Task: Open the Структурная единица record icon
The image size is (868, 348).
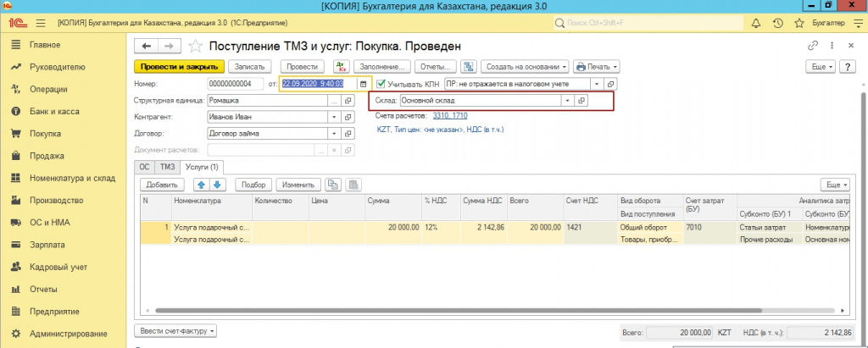Action: pos(348,102)
